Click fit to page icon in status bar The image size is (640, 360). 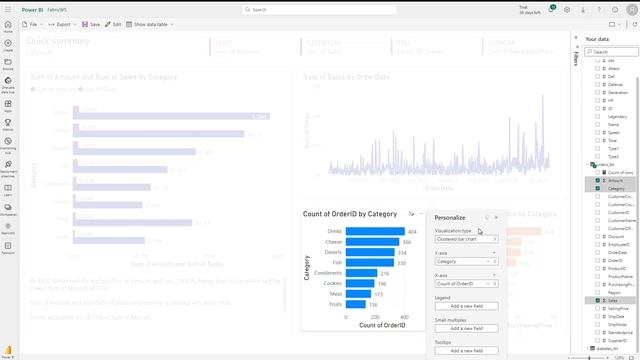click(631, 358)
